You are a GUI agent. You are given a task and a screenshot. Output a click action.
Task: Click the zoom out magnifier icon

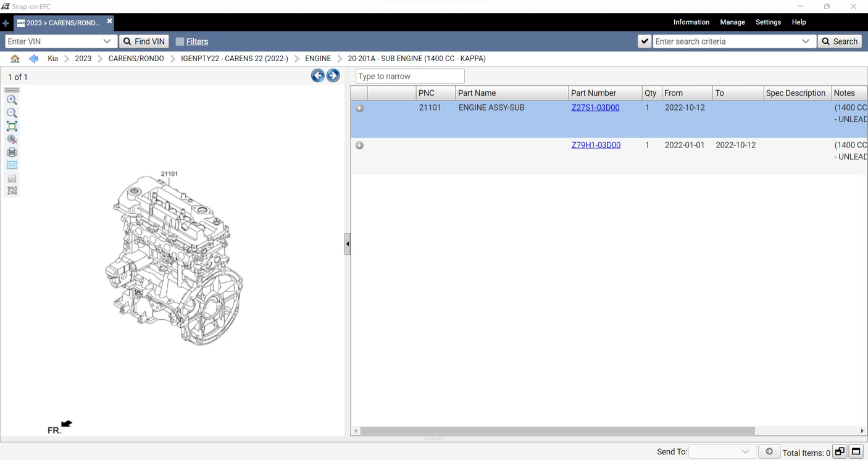tap(12, 113)
